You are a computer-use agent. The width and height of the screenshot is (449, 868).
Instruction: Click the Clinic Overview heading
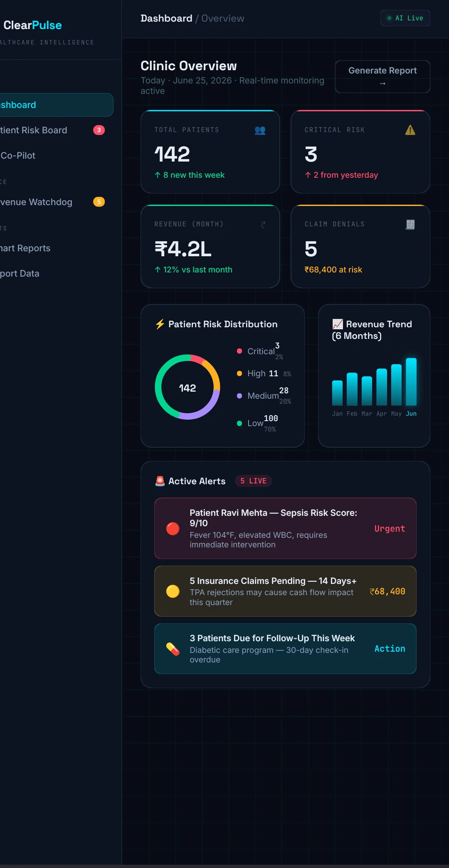189,66
